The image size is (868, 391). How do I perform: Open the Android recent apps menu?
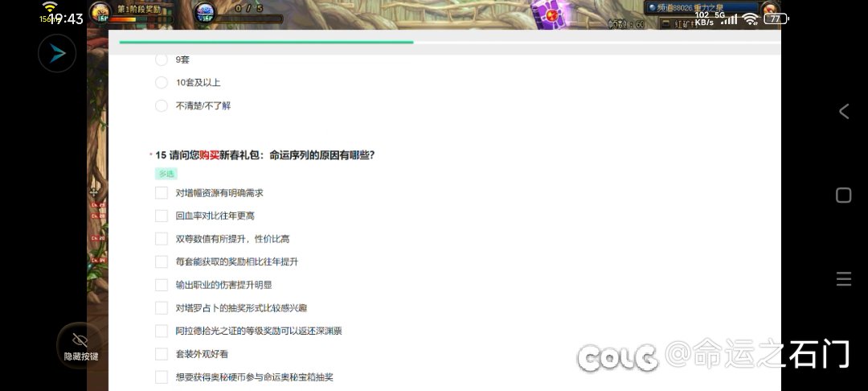(844, 279)
